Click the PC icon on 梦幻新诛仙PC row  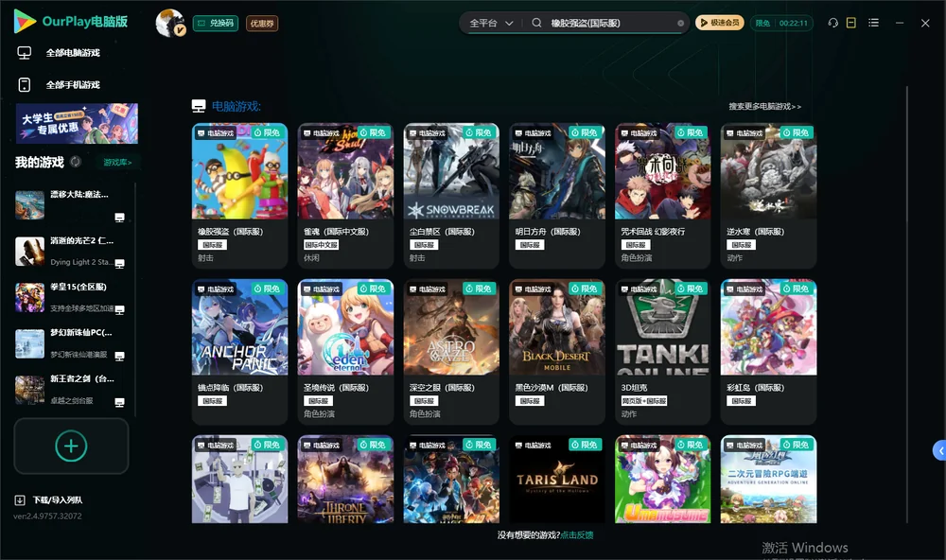pos(119,356)
